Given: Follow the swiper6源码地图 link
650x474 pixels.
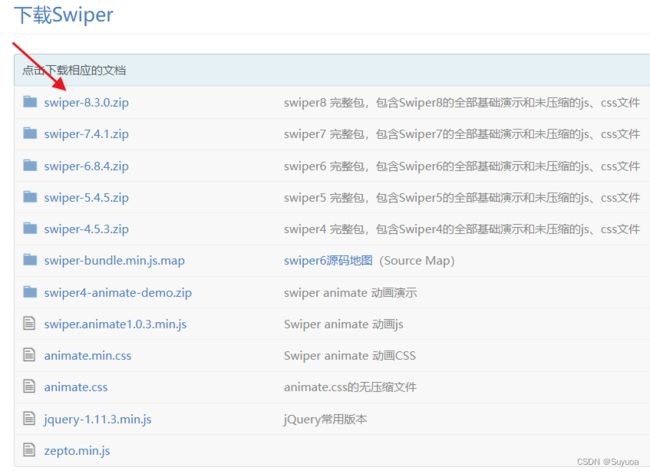Looking at the screenshot, I should [x=328, y=260].
